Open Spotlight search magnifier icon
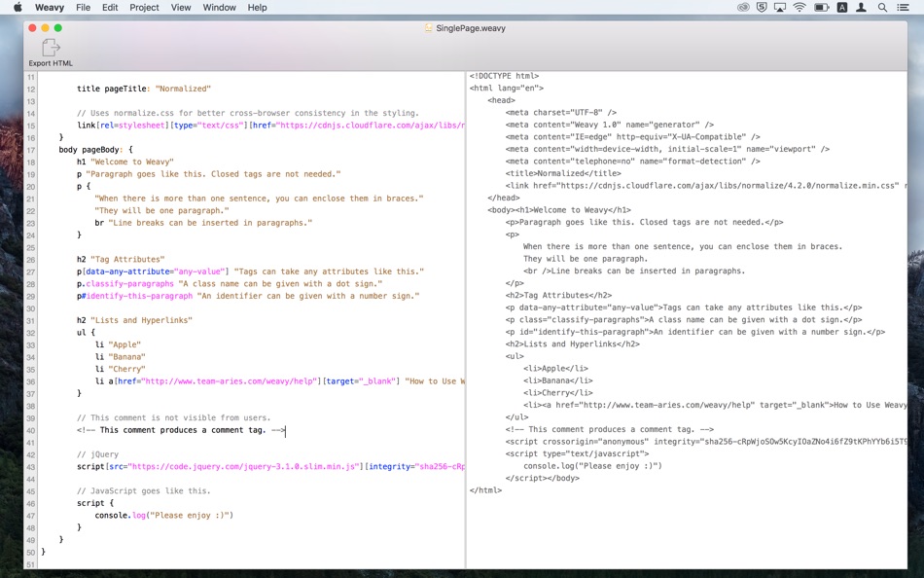 [x=882, y=8]
